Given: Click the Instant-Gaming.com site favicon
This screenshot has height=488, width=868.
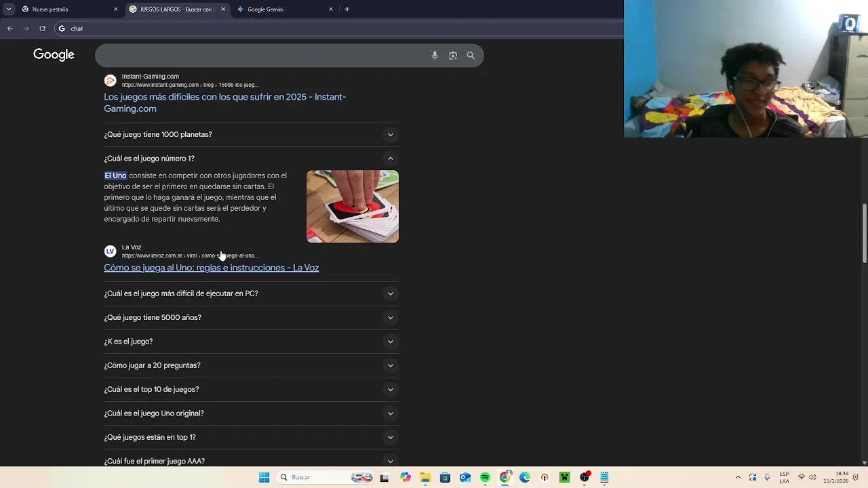Looking at the screenshot, I should coord(110,81).
